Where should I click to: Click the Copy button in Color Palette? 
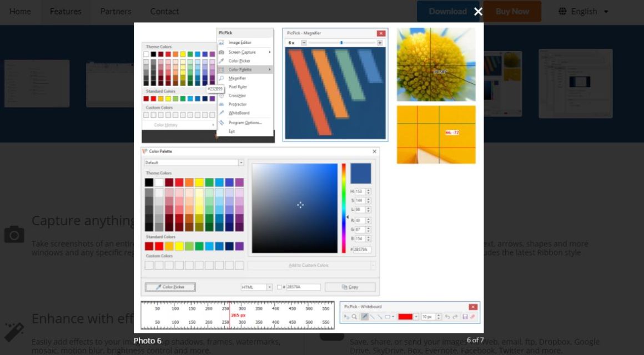tap(350, 287)
